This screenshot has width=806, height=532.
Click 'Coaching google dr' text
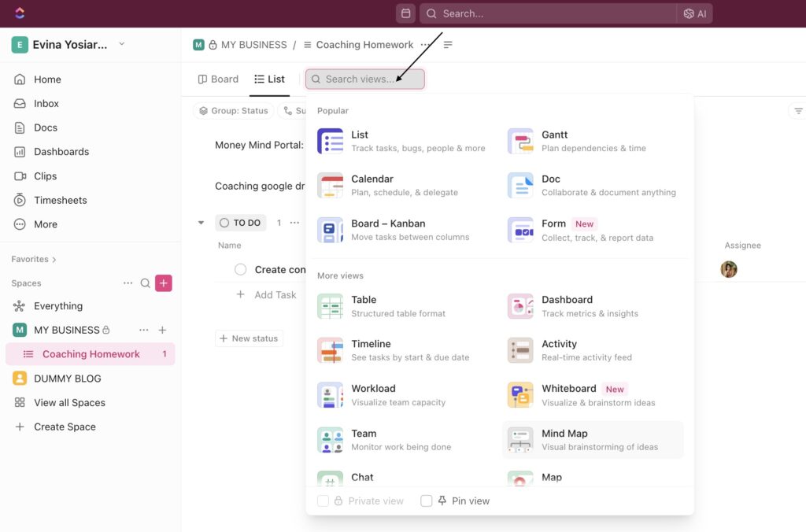[260, 186]
